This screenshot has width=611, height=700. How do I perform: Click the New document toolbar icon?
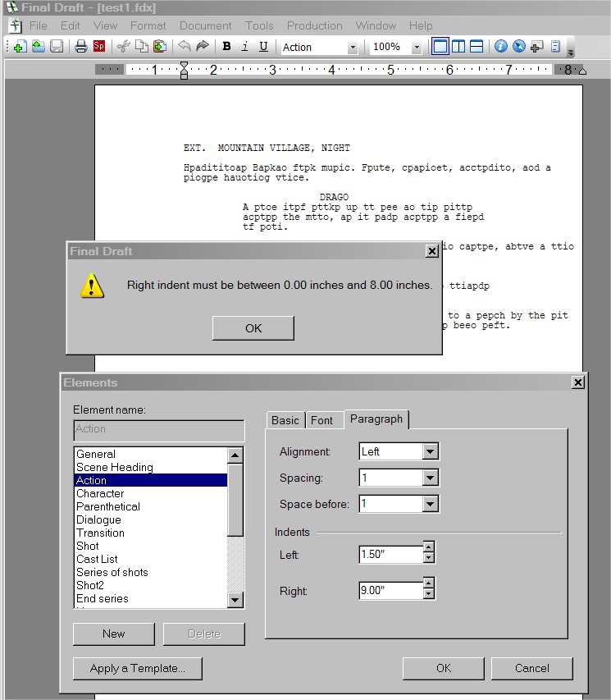coord(21,47)
